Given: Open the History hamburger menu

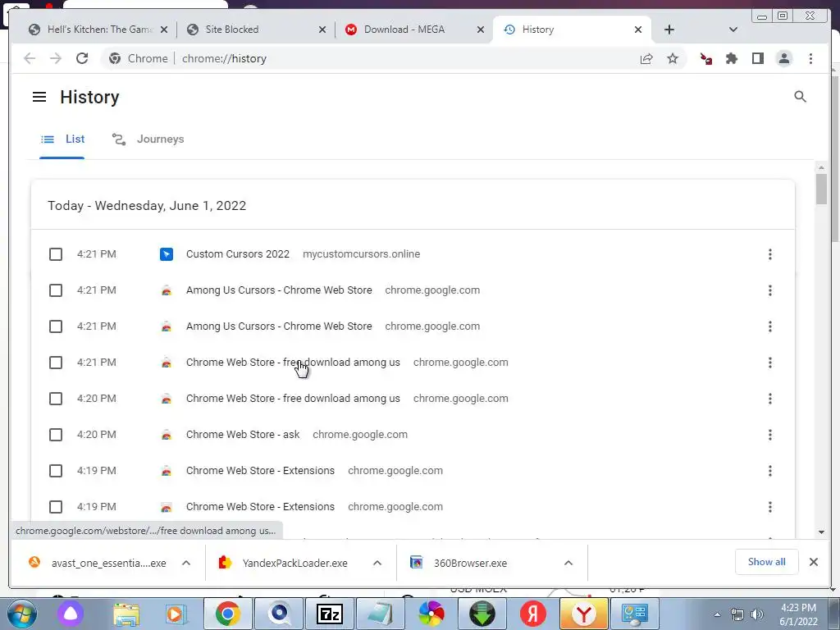Looking at the screenshot, I should click(x=39, y=97).
